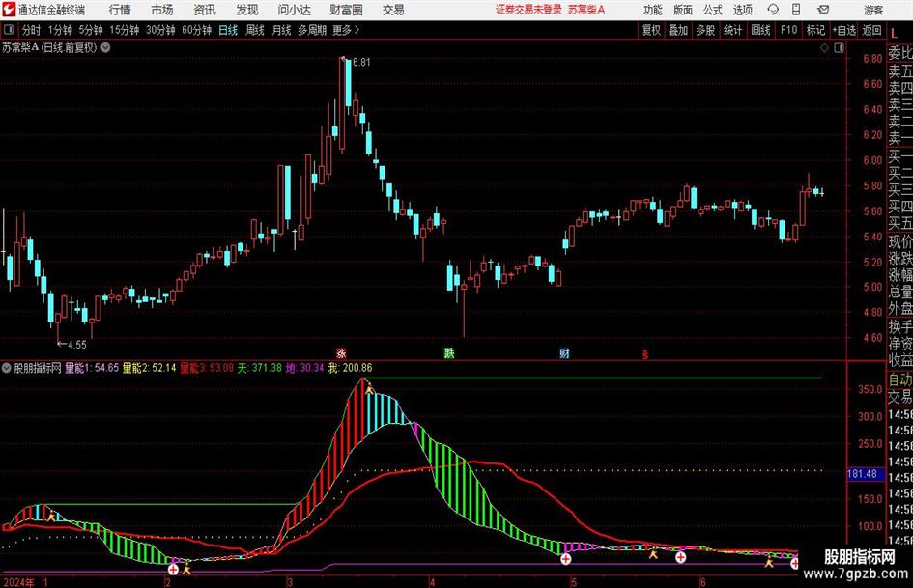Viewport: 913px width, 588px height.
Task: Switch to 周线 weekly period
Action: point(255,30)
